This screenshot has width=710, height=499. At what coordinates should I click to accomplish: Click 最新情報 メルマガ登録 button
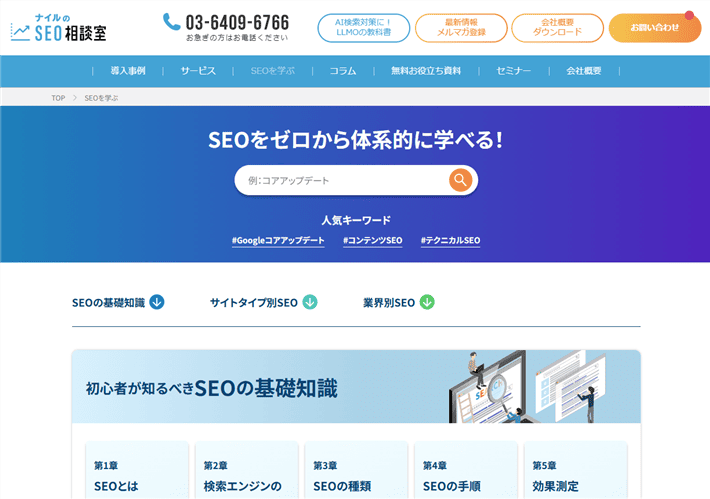461,28
